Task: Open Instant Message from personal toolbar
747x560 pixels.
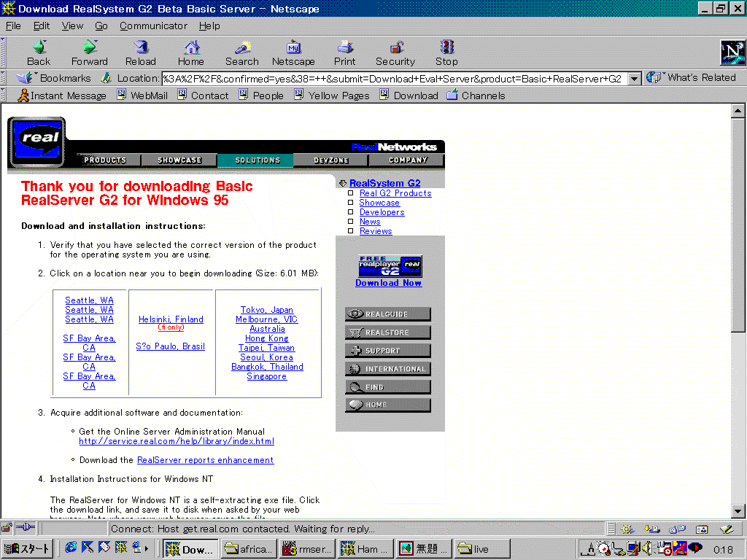Action: [x=62, y=96]
